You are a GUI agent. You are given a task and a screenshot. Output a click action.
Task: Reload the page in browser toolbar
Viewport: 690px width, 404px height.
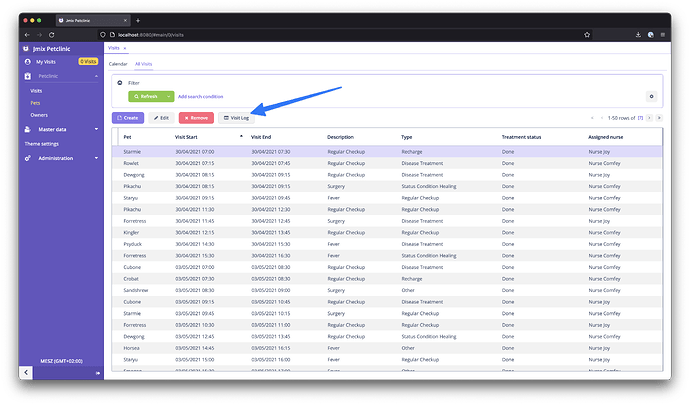51,35
